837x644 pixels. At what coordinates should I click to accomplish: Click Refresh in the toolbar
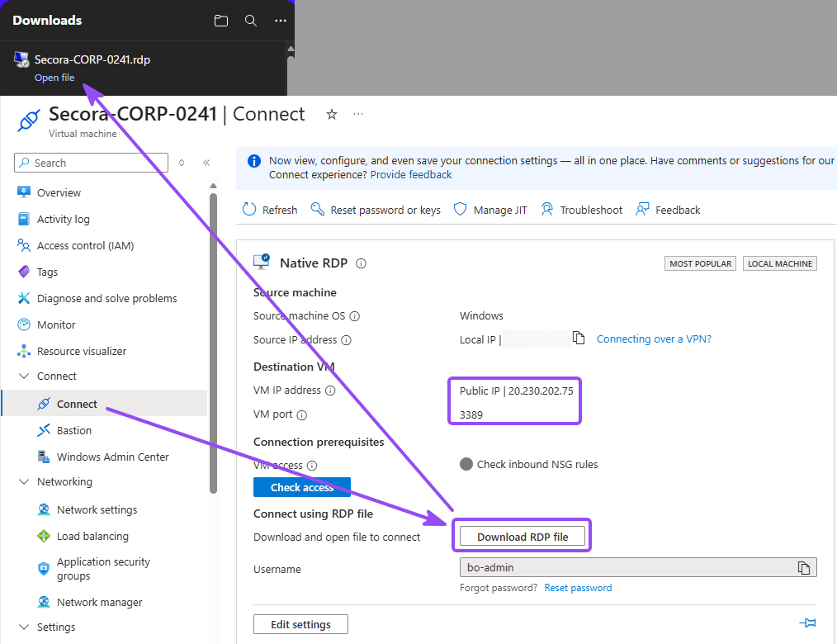[270, 210]
